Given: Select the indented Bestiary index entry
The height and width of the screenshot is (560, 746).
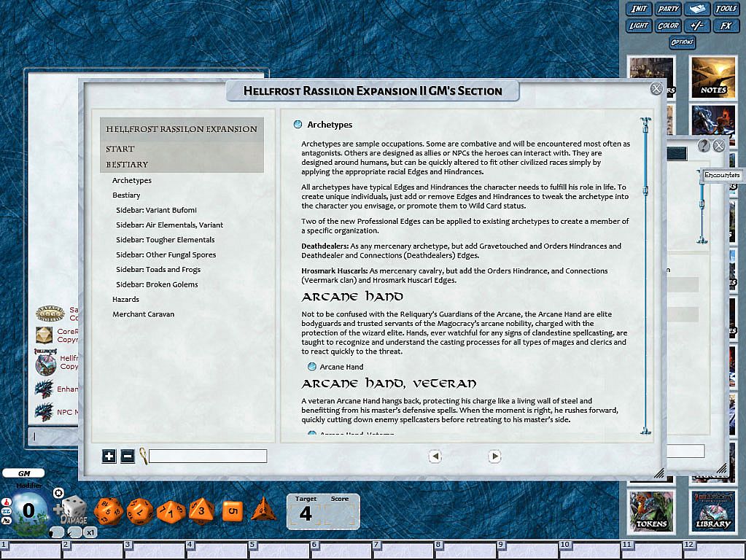Looking at the screenshot, I should pos(126,195).
